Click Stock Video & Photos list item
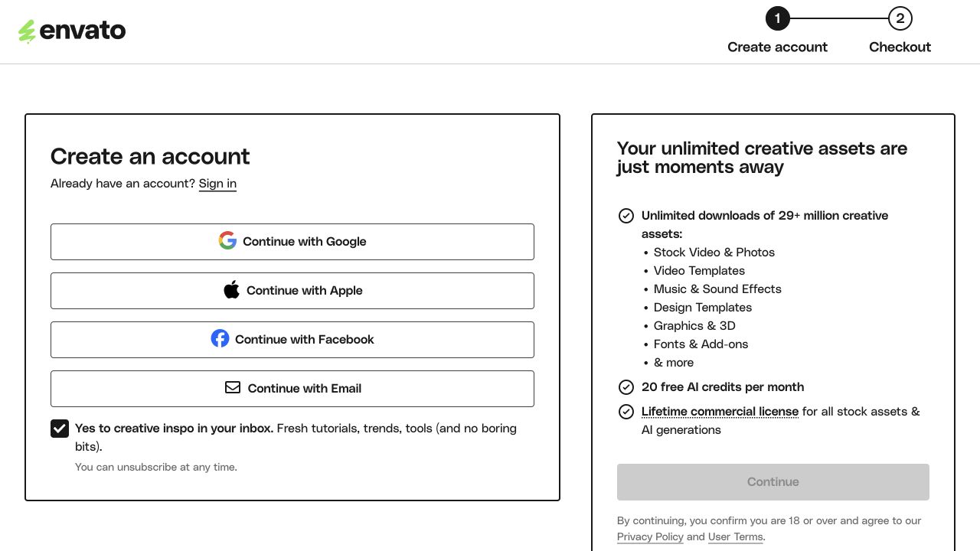980x551 pixels. pyautogui.click(x=714, y=253)
